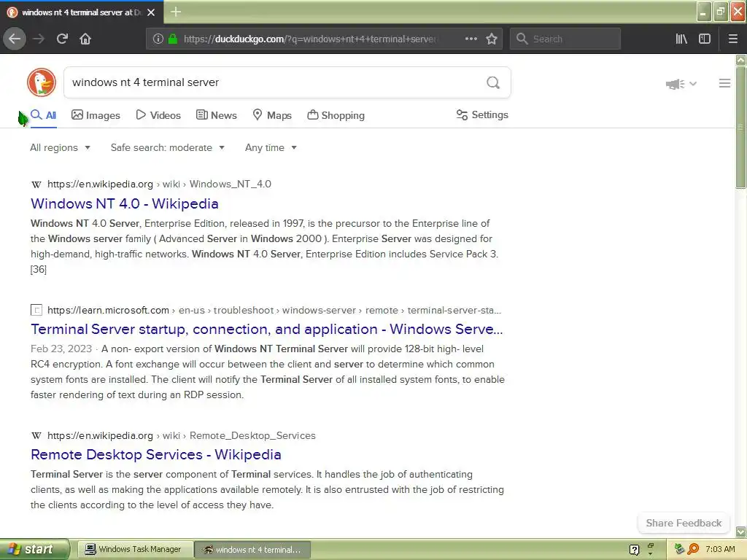Click the 7:03 AM system clock
The width and height of the screenshot is (747, 560).
click(x=720, y=549)
